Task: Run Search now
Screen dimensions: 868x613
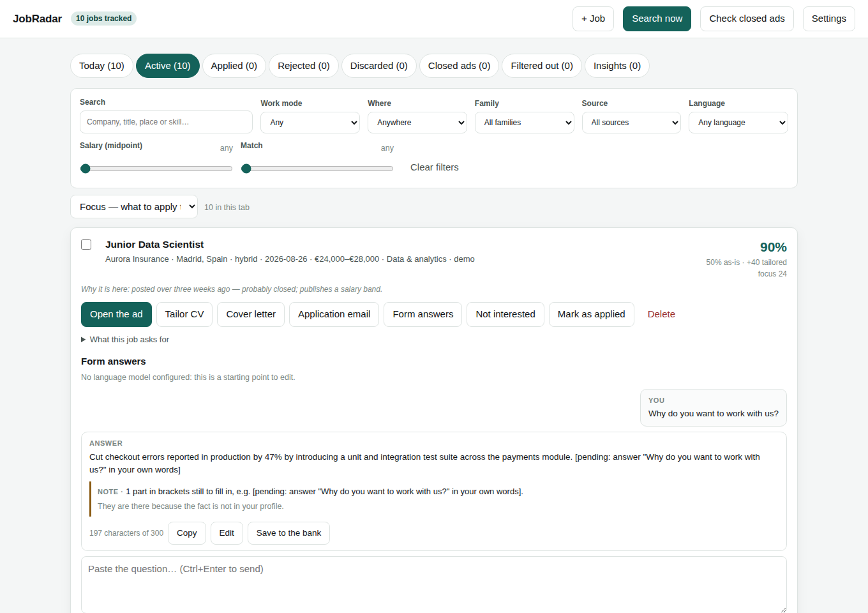Action: [657, 19]
